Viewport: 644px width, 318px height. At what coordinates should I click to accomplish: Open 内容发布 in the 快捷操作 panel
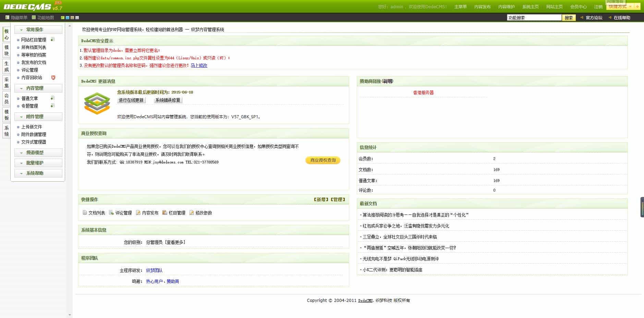pos(147,213)
